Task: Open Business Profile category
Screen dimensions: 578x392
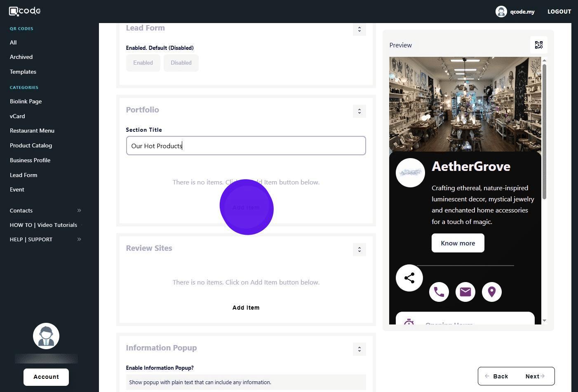Action: 30,160
